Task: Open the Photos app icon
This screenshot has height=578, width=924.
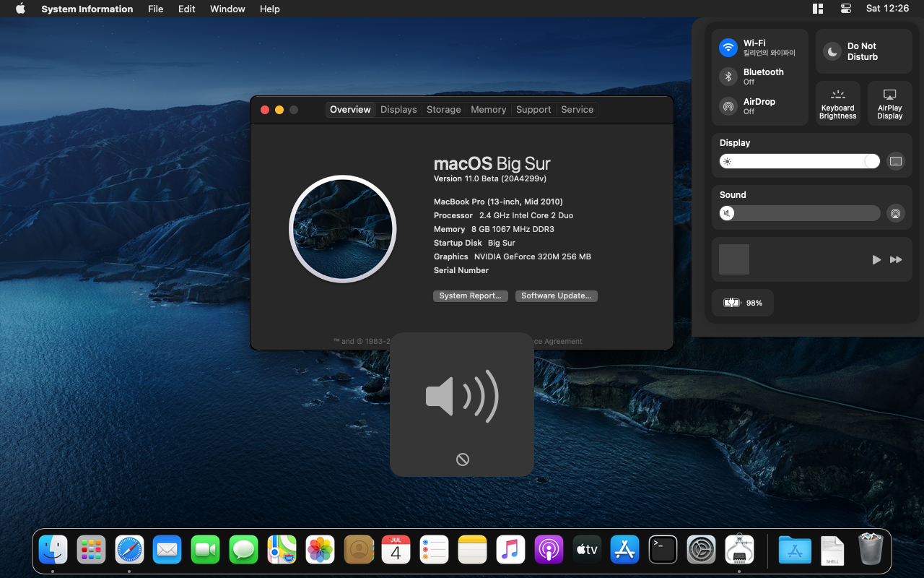Action: (320, 550)
